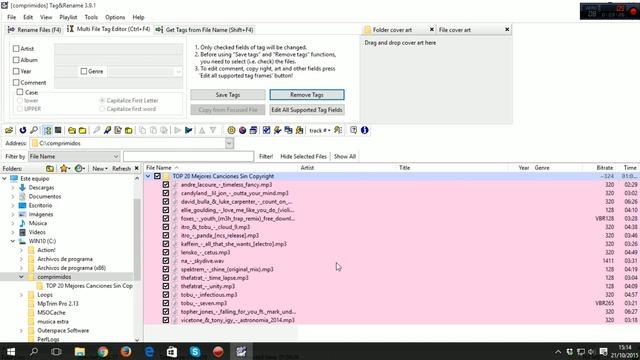640x360 pixels.
Task: Open the Windows Start menu
Action: pos(11,351)
